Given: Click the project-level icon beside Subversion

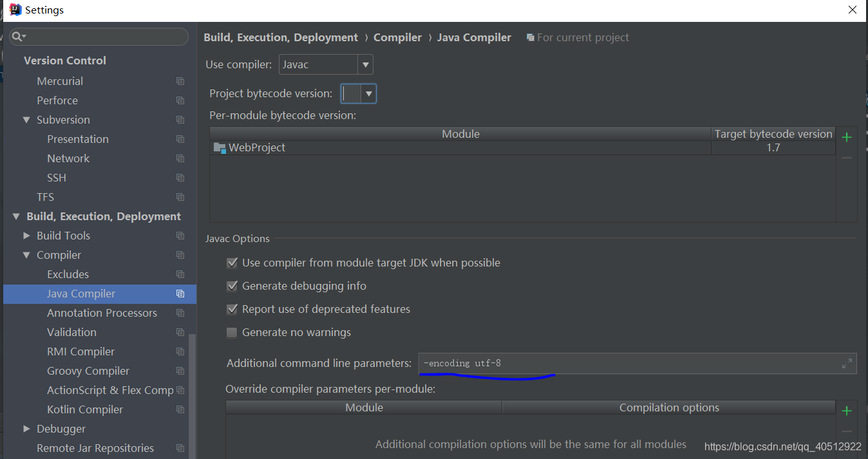Looking at the screenshot, I should (180, 120).
